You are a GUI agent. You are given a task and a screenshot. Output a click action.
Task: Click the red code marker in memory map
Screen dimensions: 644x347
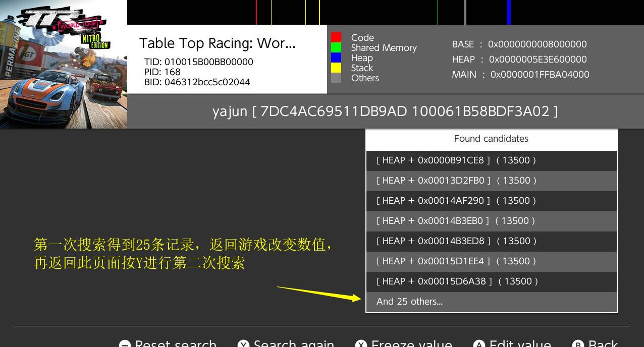256,12
